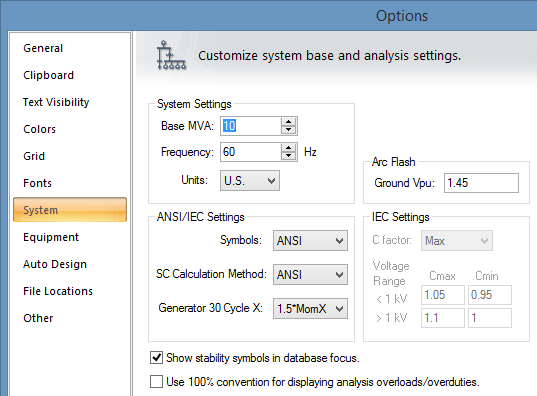
Task: Go to Auto Design settings
Action: tap(55, 264)
